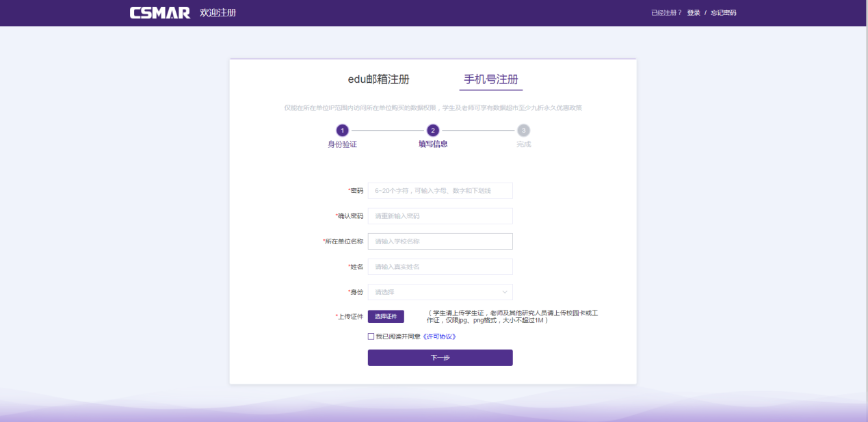The width and height of the screenshot is (868, 422).
Task: Click the 欢迎注册 header title
Action: coord(218,13)
